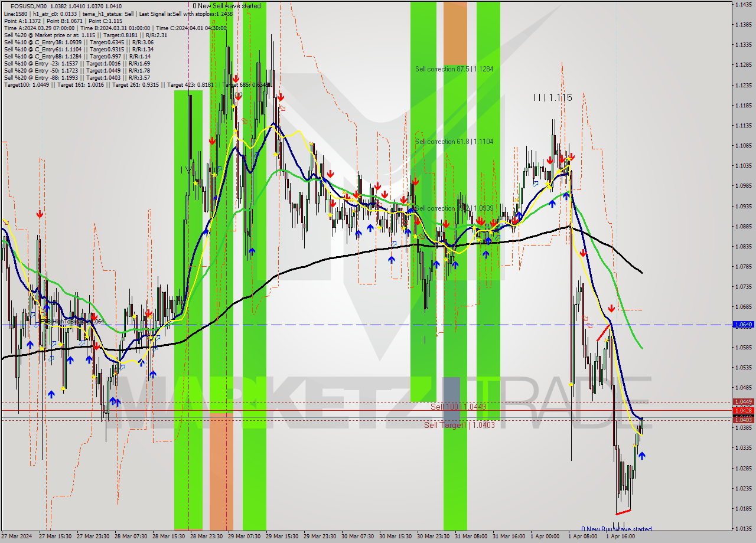Click the blue buy arrow at the bottom right of chart
The height and width of the screenshot is (543, 756).
point(641,456)
